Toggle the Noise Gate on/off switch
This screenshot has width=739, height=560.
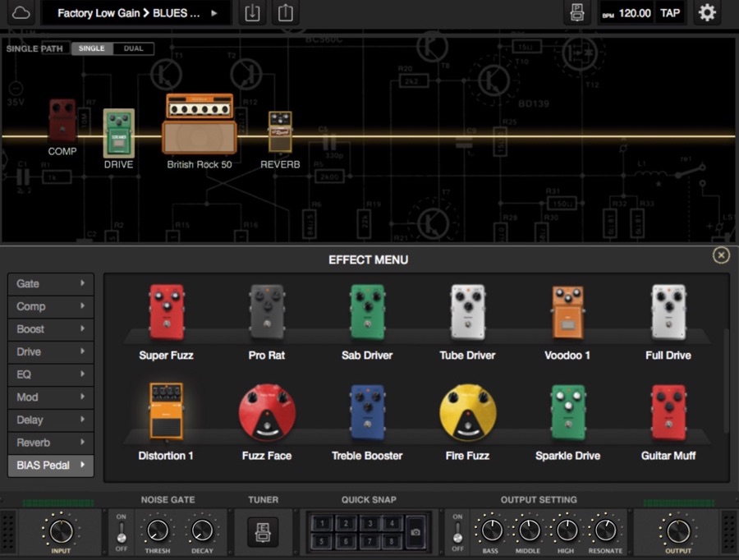(x=122, y=533)
